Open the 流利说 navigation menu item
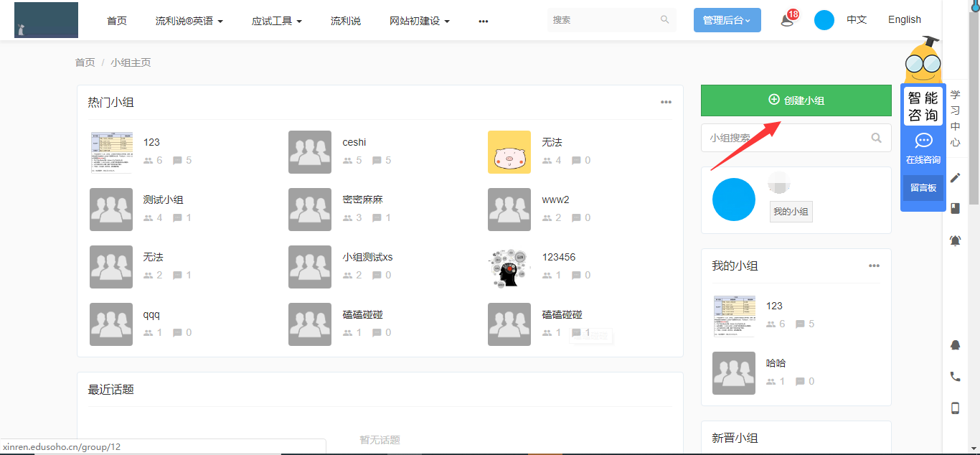The width and height of the screenshot is (980, 455). pos(346,21)
